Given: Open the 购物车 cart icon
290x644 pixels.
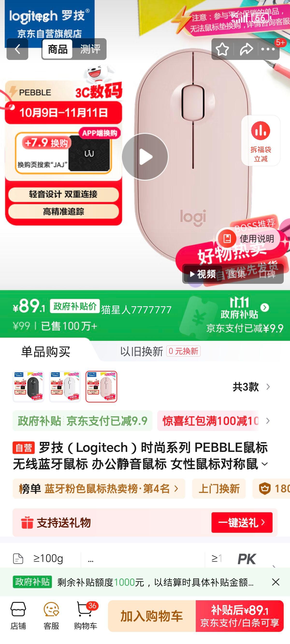Looking at the screenshot, I should (86, 615).
